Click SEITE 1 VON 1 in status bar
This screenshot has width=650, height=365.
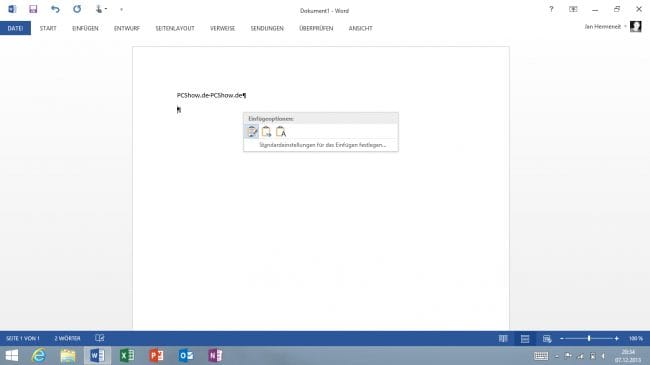pos(23,338)
